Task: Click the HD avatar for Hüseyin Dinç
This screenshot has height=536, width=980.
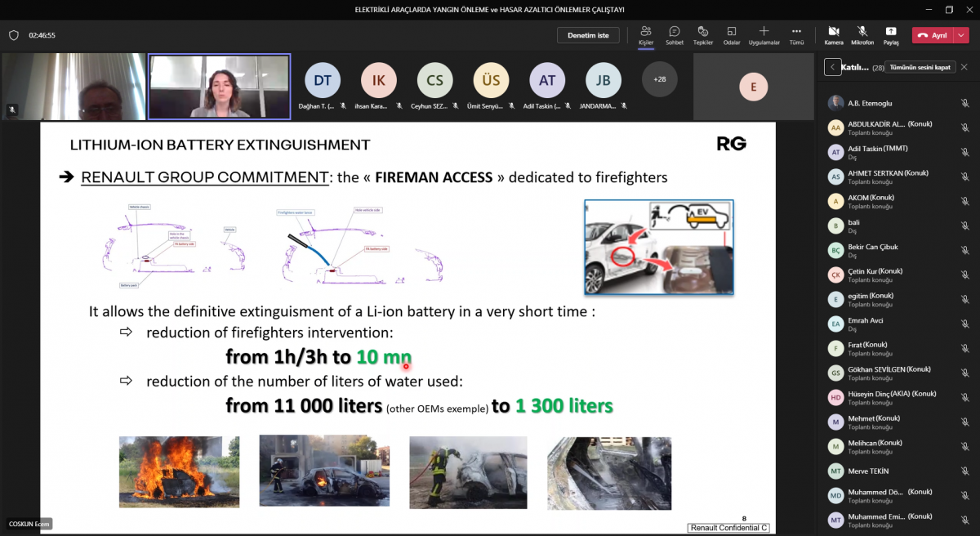Action: point(835,397)
